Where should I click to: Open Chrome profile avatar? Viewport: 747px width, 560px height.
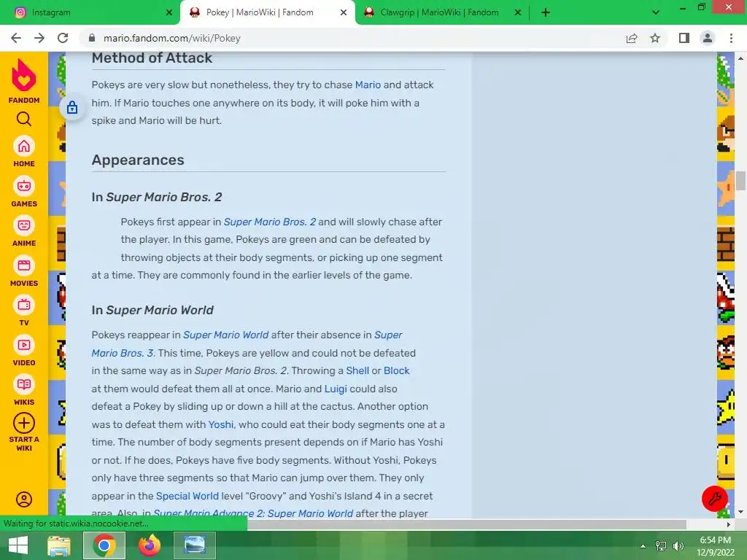point(708,38)
